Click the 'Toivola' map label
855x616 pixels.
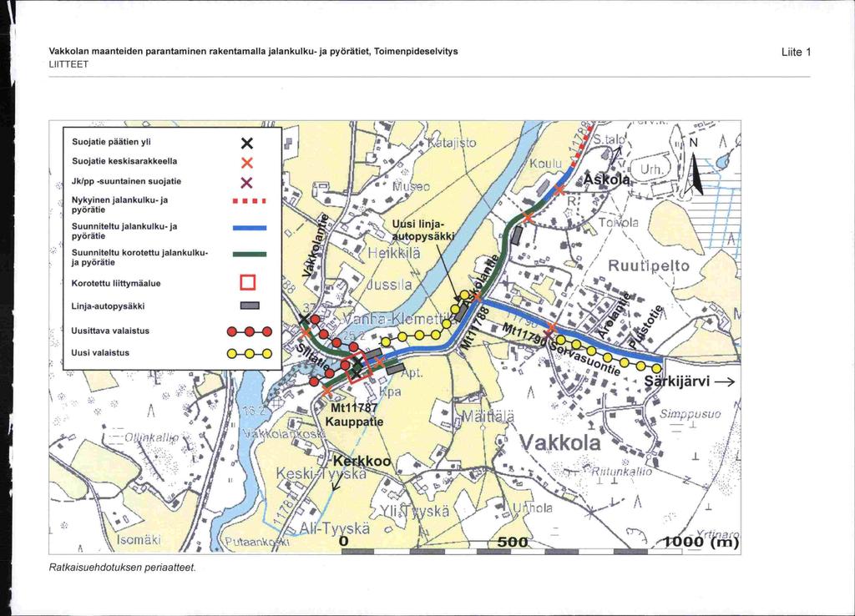tap(618, 222)
